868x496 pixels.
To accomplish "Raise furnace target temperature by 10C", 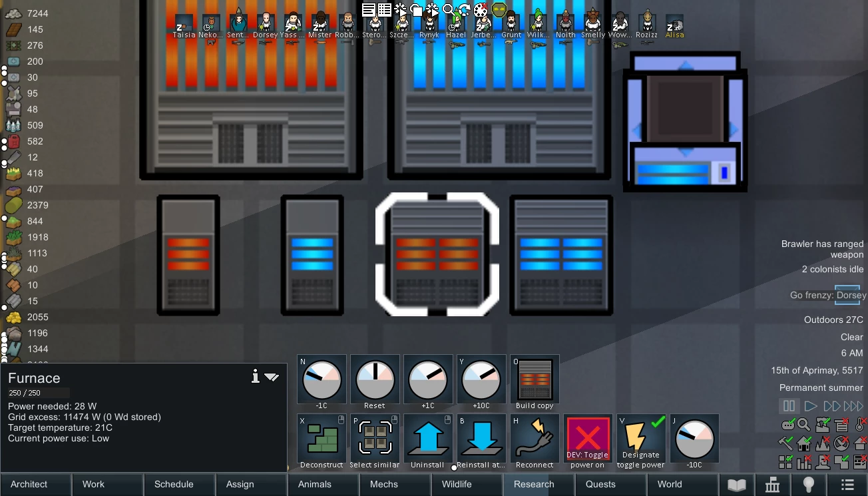I will tap(481, 379).
